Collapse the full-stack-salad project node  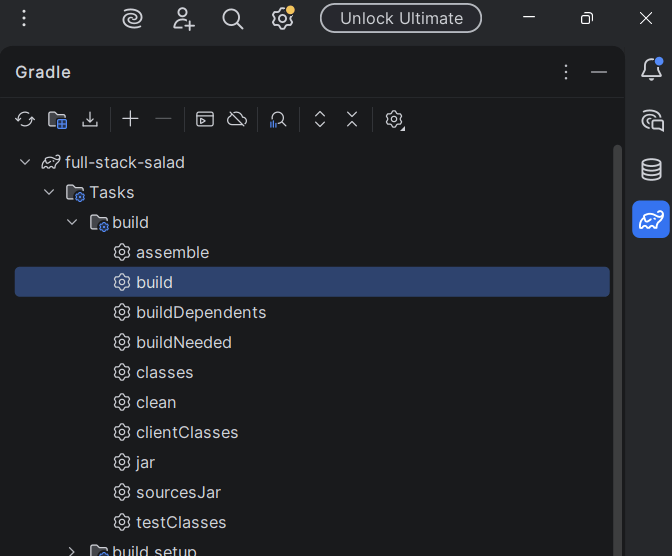tap(25, 162)
